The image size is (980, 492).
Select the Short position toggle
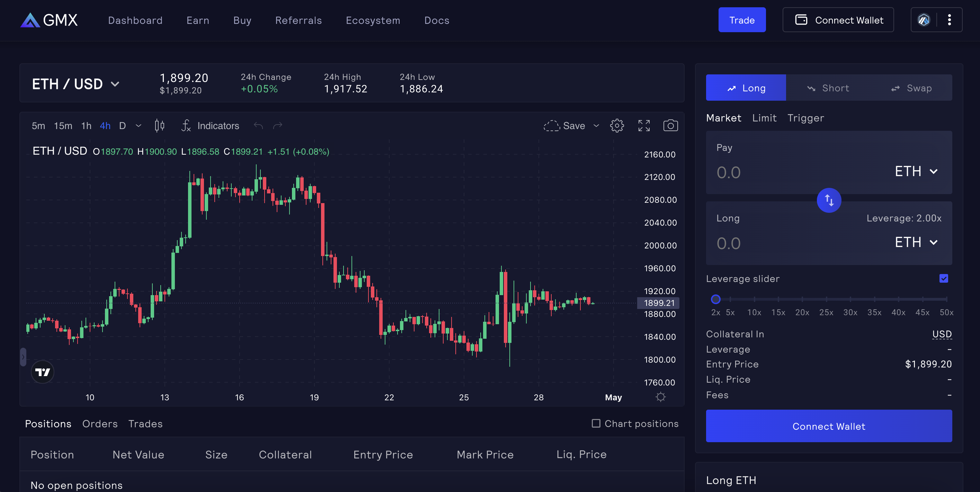(x=828, y=88)
